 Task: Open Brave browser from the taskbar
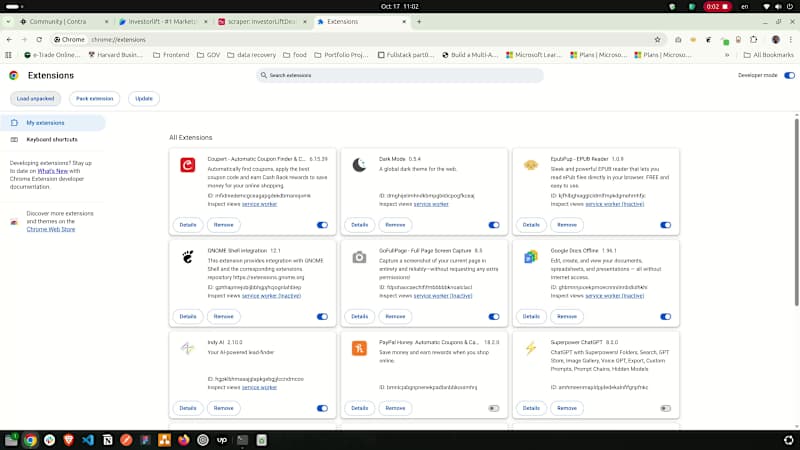pyautogui.click(x=68, y=440)
